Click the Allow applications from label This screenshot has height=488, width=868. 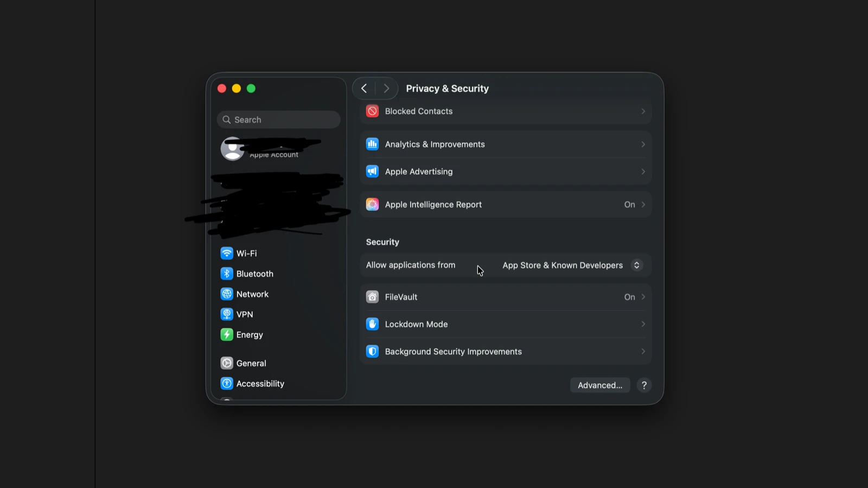click(x=411, y=265)
